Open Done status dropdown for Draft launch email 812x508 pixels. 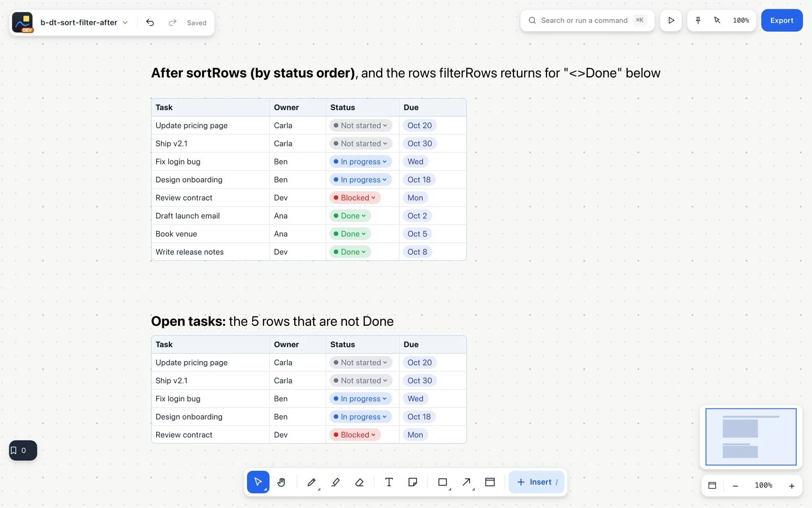point(350,216)
